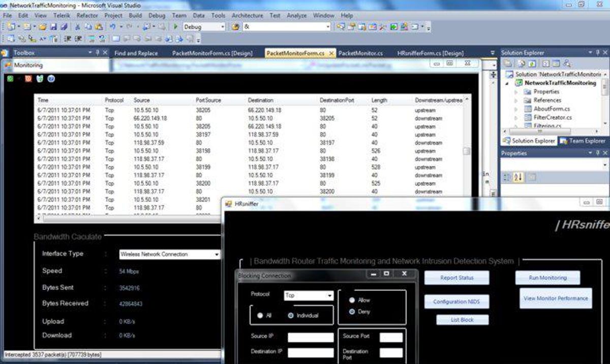Open the Properties panel object dropdown
Viewport: 610px width, 364px height.
[605, 165]
